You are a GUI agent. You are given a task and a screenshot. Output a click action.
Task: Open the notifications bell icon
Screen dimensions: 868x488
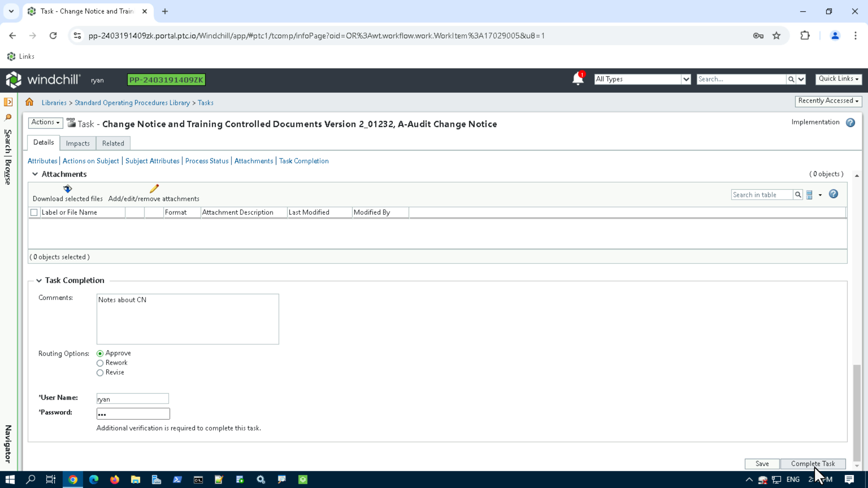578,79
